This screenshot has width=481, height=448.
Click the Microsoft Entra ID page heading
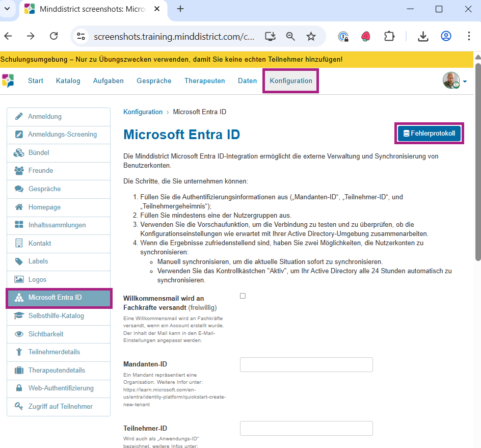coord(181,135)
